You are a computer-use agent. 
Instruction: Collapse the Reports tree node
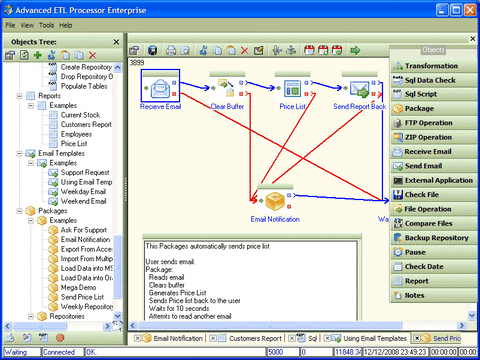pos(19,96)
